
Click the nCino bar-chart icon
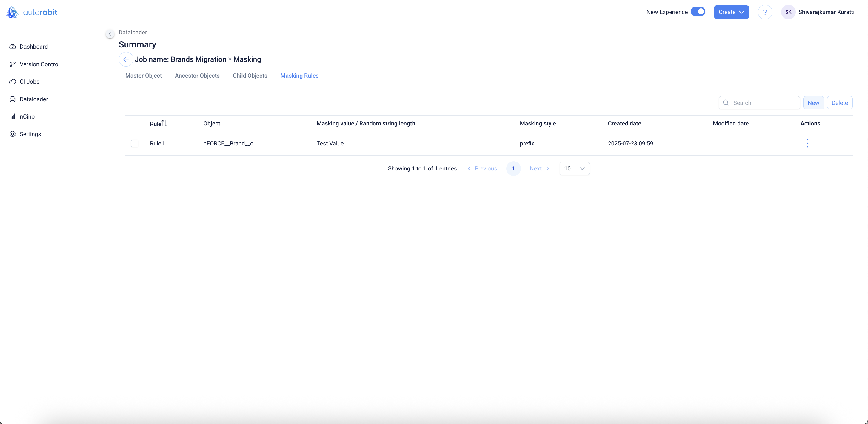click(x=13, y=117)
